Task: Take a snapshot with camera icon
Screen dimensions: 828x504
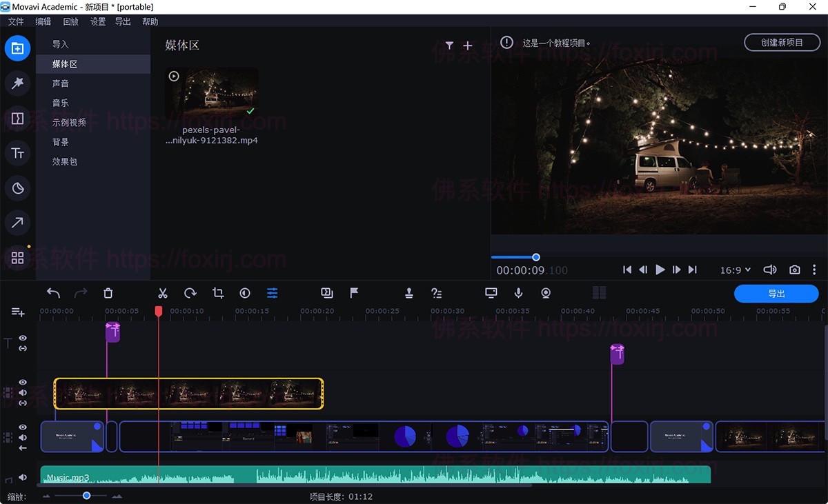Action: (x=795, y=270)
